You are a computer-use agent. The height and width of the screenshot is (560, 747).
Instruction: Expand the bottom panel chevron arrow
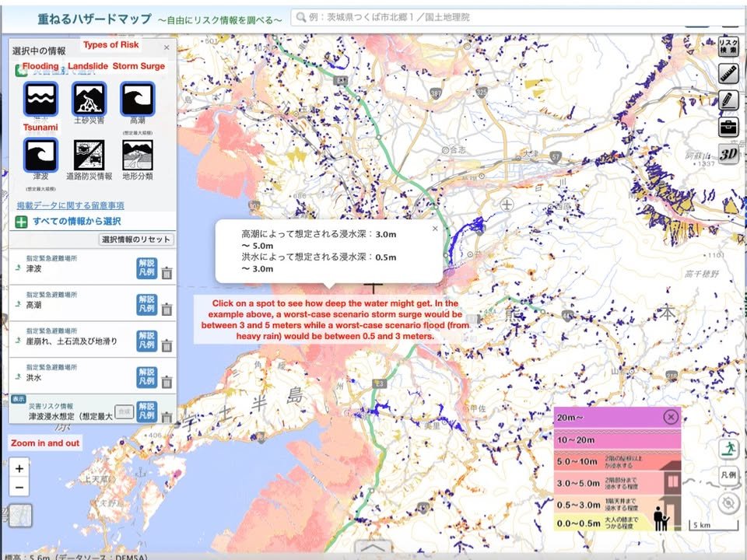373,549
